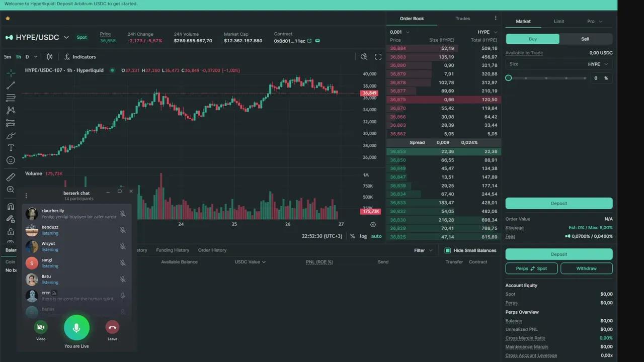Open the Fibonacci retracement tool
The height and width of the screenshot is (362, 644).
11,98
